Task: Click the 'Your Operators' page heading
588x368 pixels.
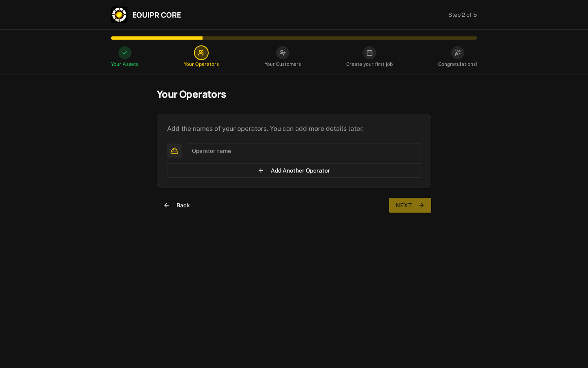Action: (192, 94)
